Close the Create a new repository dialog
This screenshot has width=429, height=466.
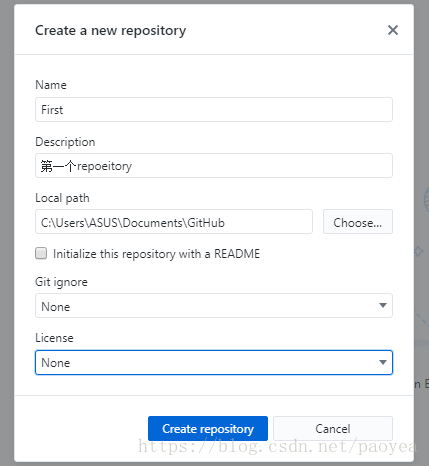pos(393,30)
